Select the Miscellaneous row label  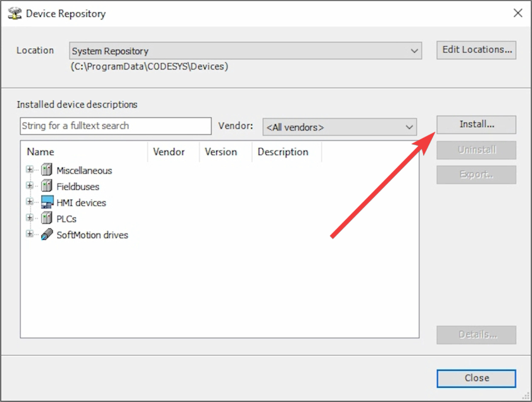pyautogui.click(x=84, y=170)
